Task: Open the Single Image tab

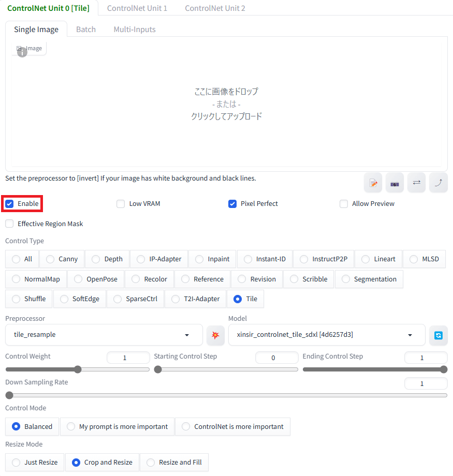Action: [36, 29]
